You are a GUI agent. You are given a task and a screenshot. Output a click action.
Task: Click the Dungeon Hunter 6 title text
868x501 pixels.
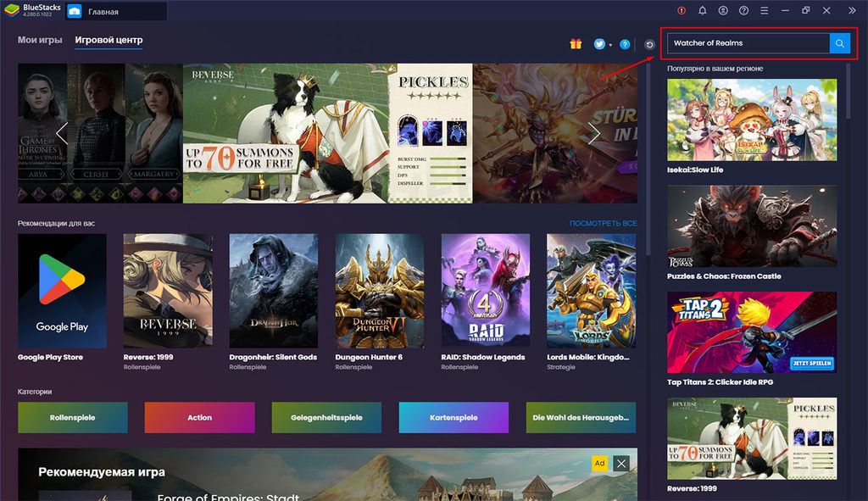[369, 357]
